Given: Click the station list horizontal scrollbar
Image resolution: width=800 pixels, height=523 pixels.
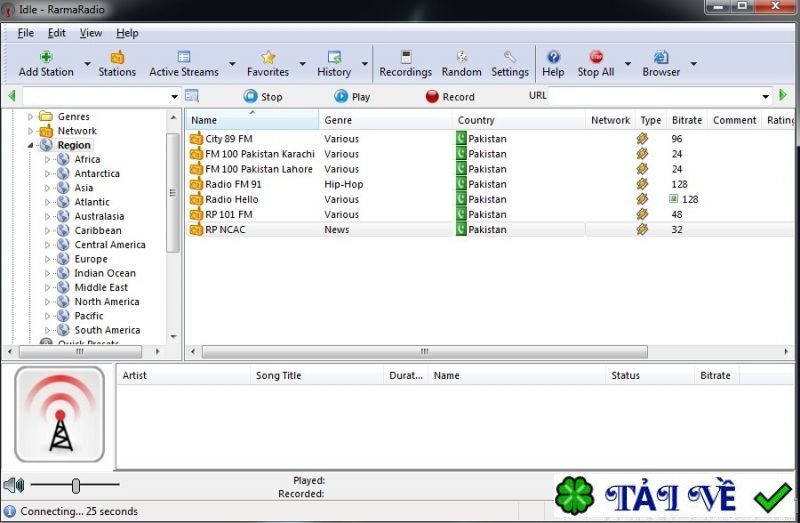Looking at the screenshot, I should click(x=424, y=352).
